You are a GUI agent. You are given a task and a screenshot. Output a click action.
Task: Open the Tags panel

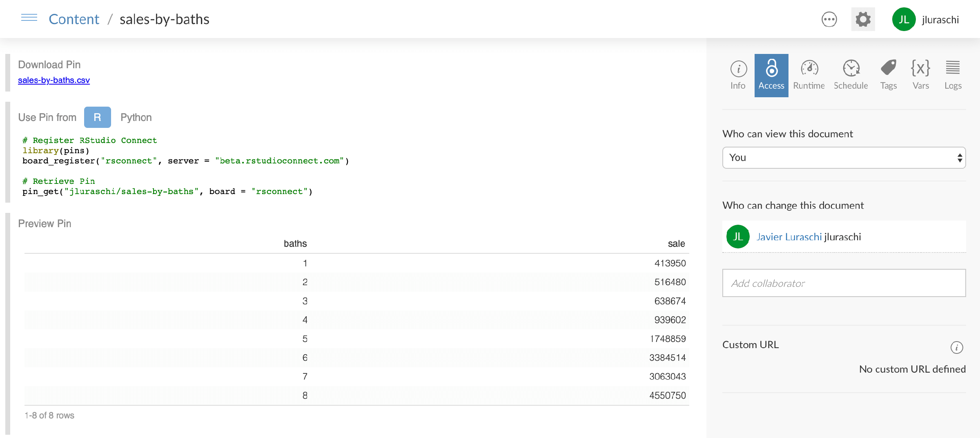888,75
